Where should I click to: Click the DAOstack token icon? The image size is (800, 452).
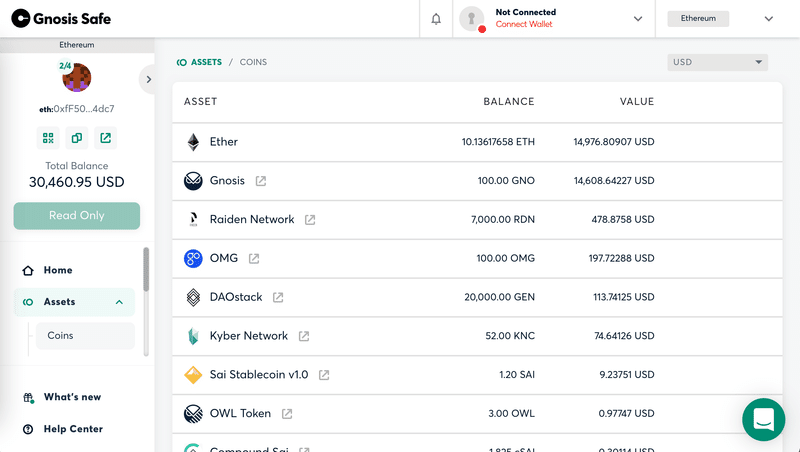click(193, 297)
